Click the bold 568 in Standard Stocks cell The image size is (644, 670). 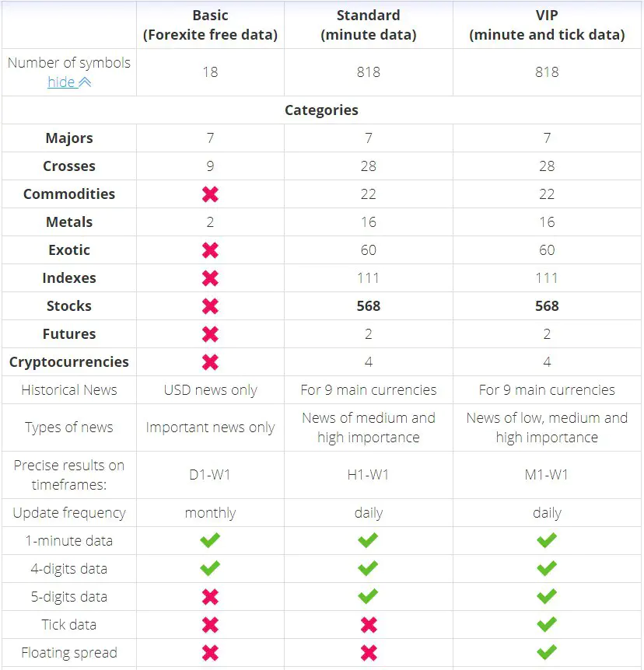pyautogui.click(x=368, y=306)
